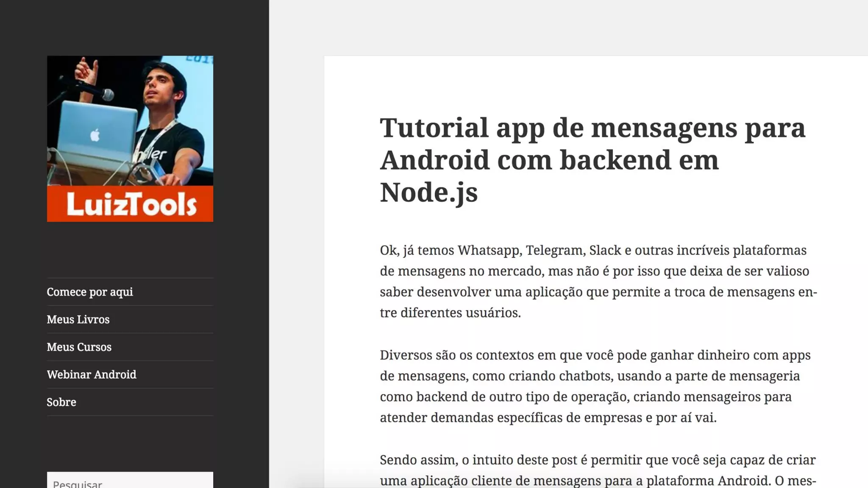The height and width of the screenshot is (488, 868).
Task: Click the word 'Slack' in the intro text
Action: point(605,250)
